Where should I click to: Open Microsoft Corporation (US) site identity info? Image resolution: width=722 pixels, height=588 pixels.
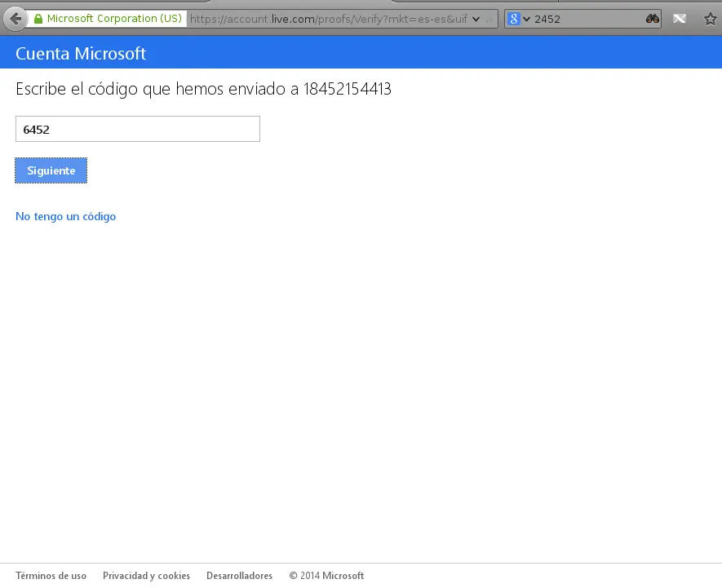108,19
